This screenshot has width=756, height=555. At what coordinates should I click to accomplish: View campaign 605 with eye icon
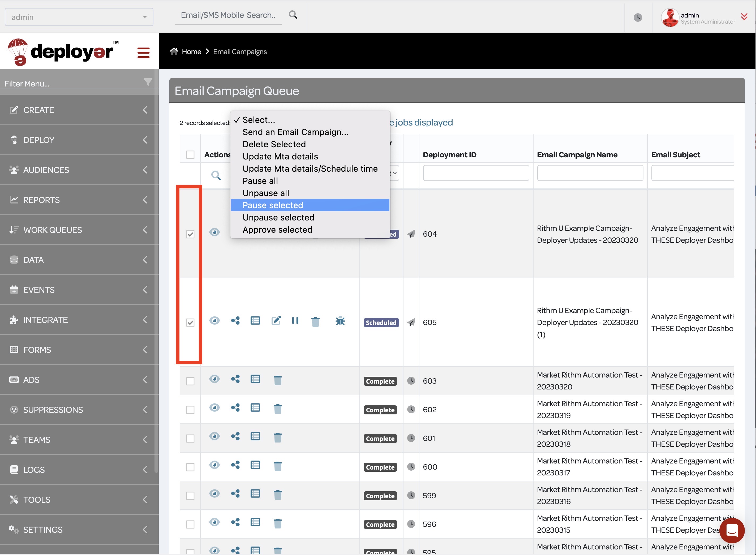(x=214, y=320)
